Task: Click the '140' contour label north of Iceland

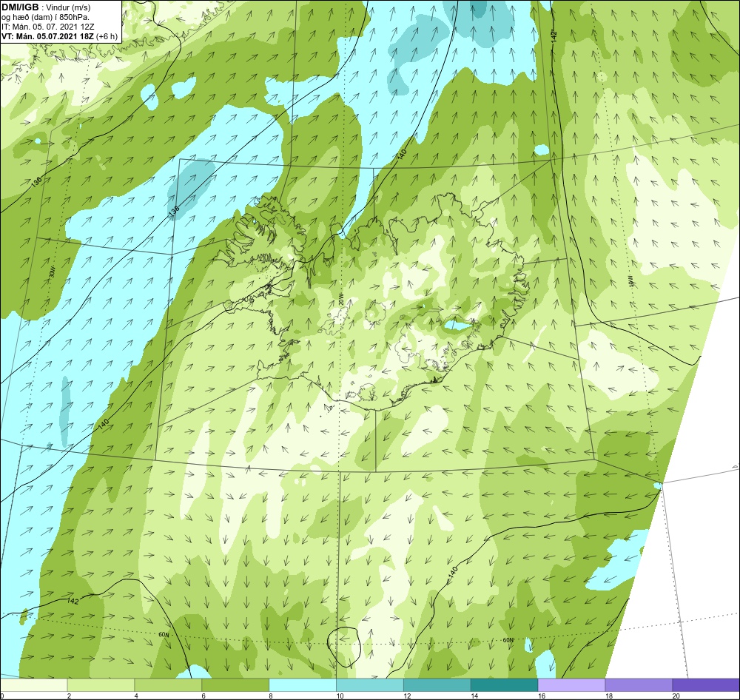Action: (x=402, y=155)
